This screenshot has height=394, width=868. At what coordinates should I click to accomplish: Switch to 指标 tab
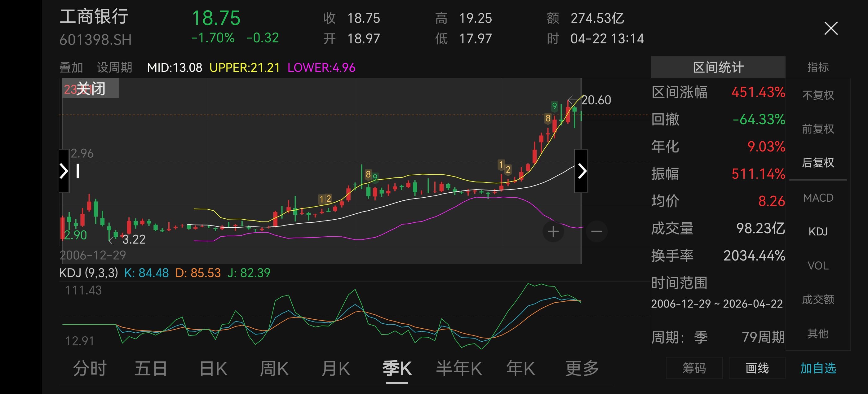point(818,67)
